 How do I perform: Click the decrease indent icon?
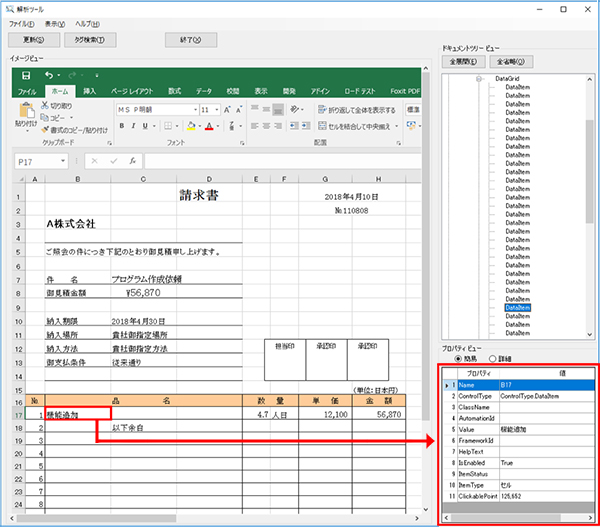coord(294,126)
